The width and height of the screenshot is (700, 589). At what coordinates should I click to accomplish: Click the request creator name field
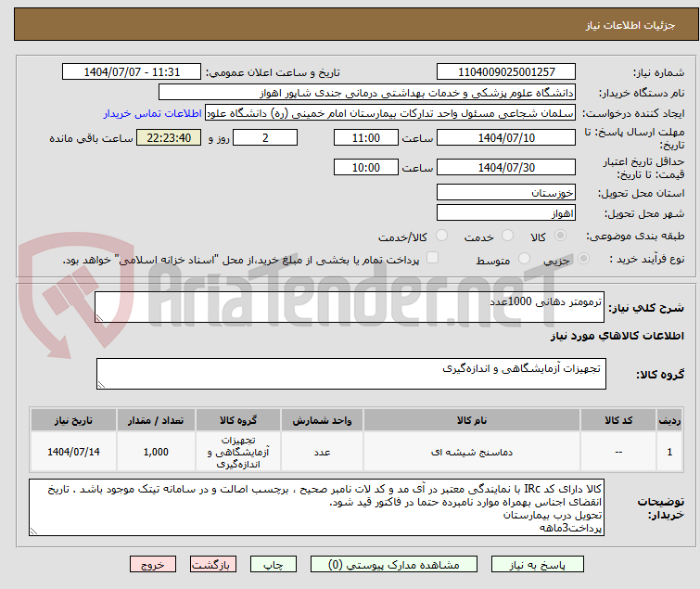(x=390, y=113)
